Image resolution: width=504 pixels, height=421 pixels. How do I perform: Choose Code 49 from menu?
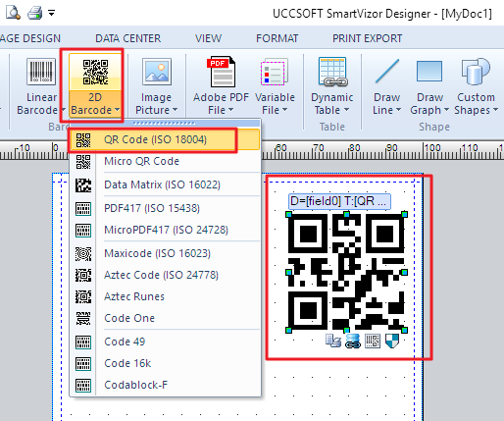click(x=165, y=342)
